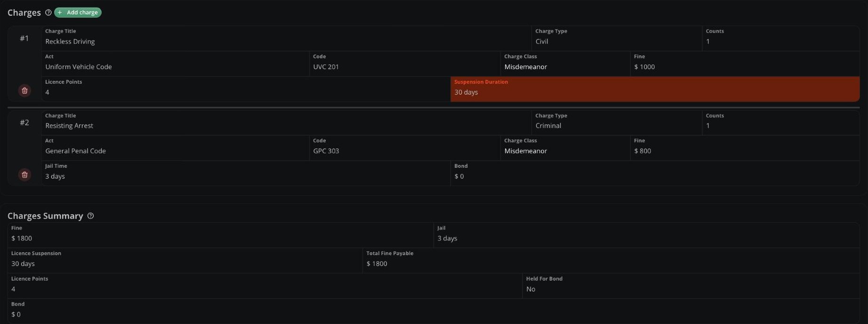Click the Charges Summary heading
This screenshot has width=868, height=324.
tap(45, 216)
